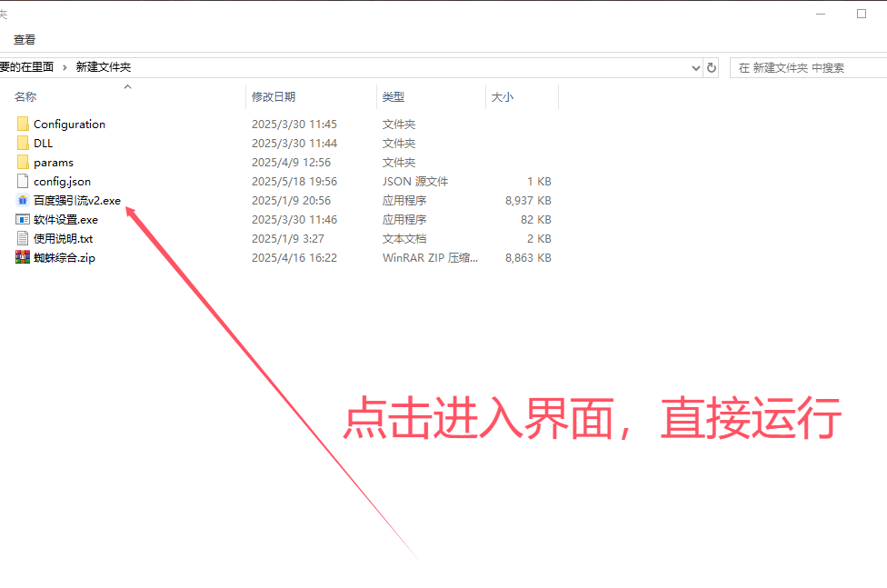Image resolution: width=887 pixels, height=588 pixels.
Task: Select the file name DLL
Action: tap(43, 144)
